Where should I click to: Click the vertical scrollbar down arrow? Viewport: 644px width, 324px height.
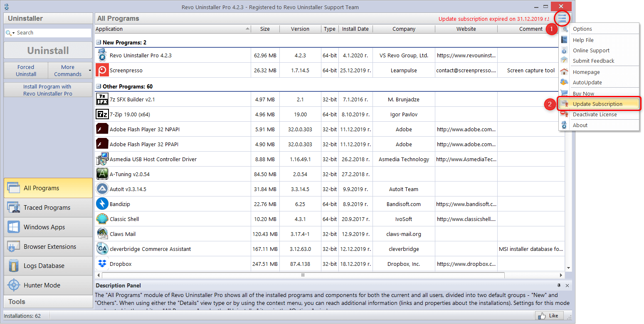569,268
